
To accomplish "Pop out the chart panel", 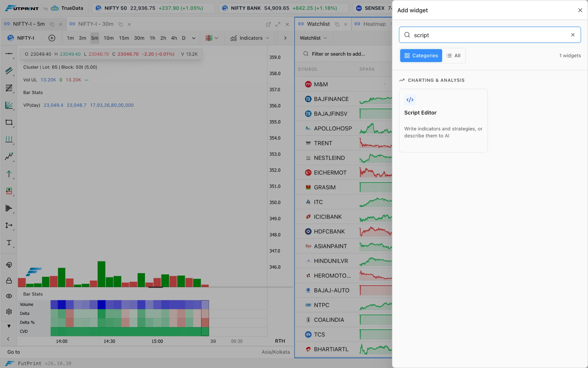I will click(268, 24).
